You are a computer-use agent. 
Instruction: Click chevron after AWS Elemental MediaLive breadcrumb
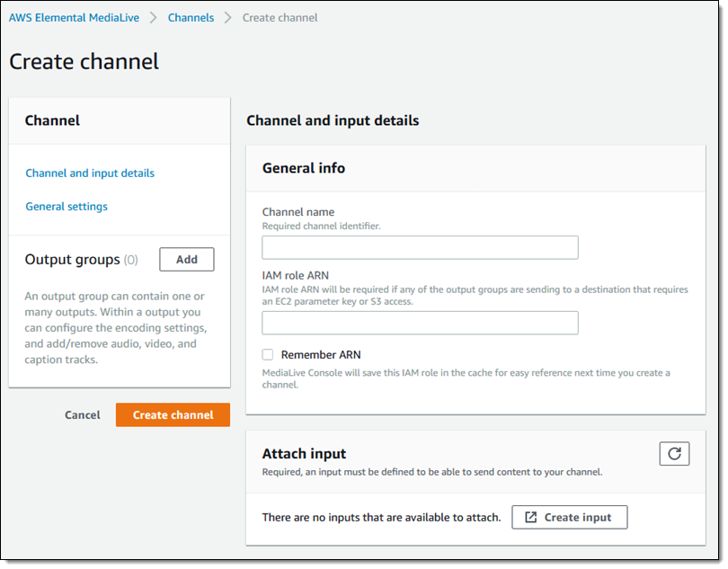click(154, 17)
